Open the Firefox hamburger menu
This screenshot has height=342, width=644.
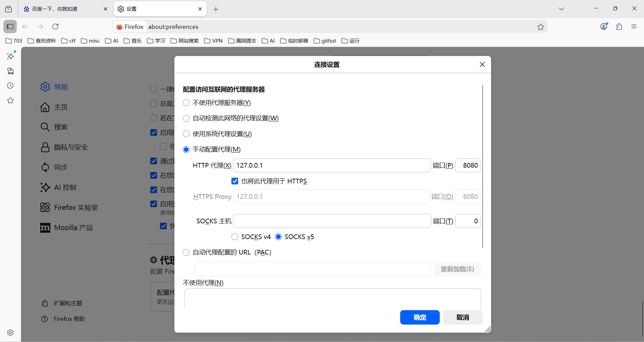click(634, 26)
